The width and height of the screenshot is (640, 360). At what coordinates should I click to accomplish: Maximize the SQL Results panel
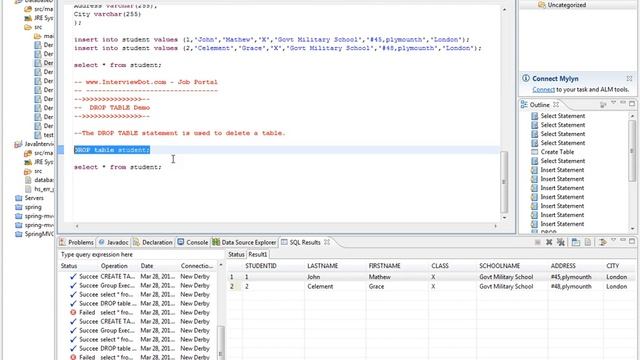tap(632, 241)
